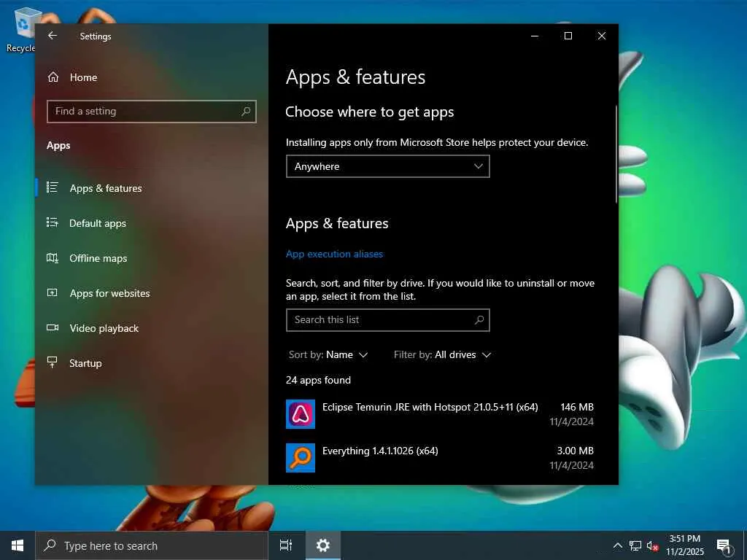Open Task View from the taskbar
747x560 pixels.
[286, 545]
